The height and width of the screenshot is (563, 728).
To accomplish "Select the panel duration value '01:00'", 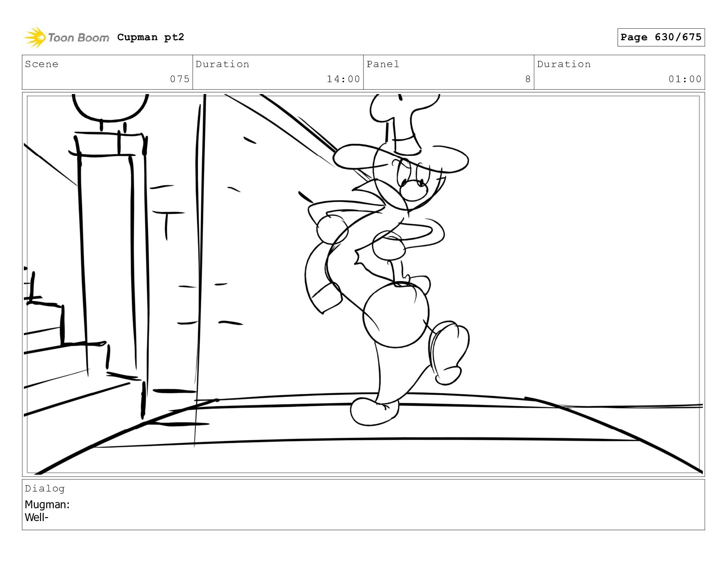I will [x=685, y=79].
